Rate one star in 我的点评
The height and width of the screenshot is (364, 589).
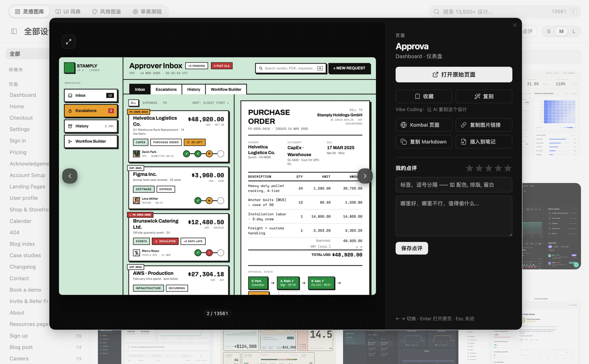[x=469, y=168]
